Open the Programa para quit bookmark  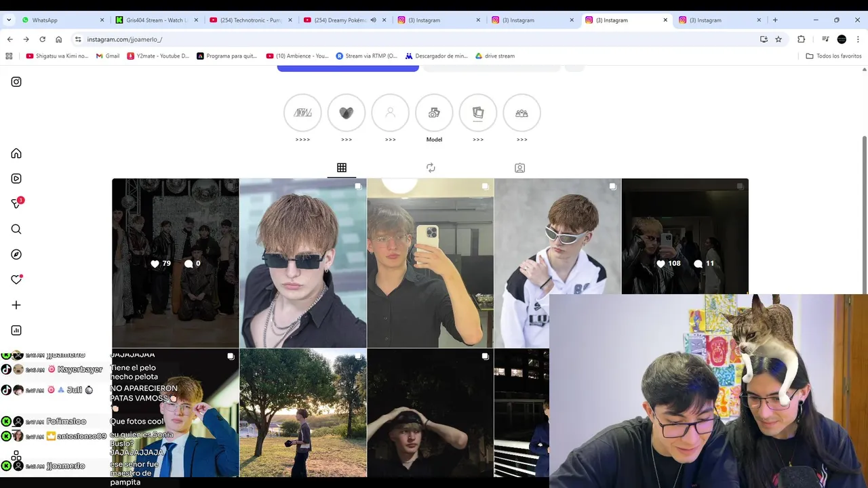(x=227, y=56)
